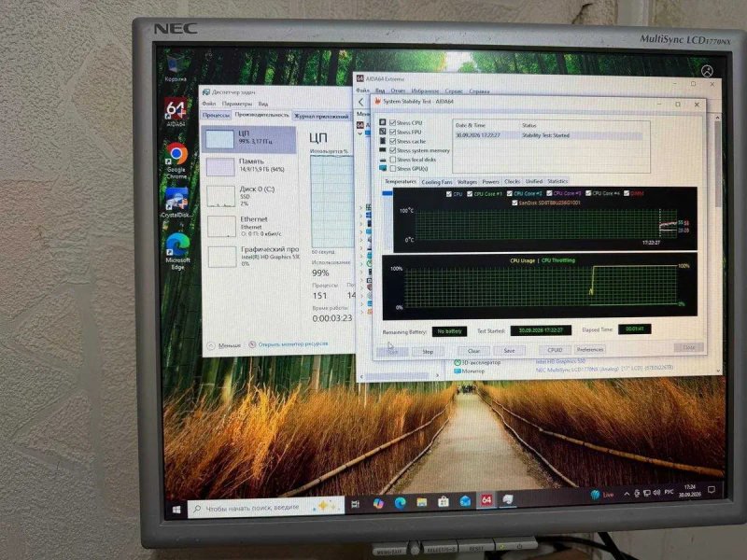The image size is (747, 560).
Task: Switch to the Процессы tab
Action: tap(216, 115)
